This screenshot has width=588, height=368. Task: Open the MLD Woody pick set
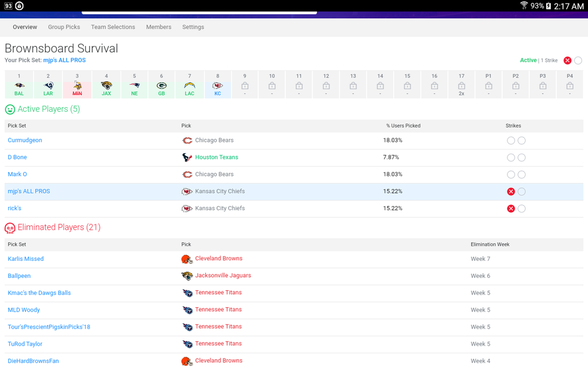pyautogui.click(x=24, y=310)
